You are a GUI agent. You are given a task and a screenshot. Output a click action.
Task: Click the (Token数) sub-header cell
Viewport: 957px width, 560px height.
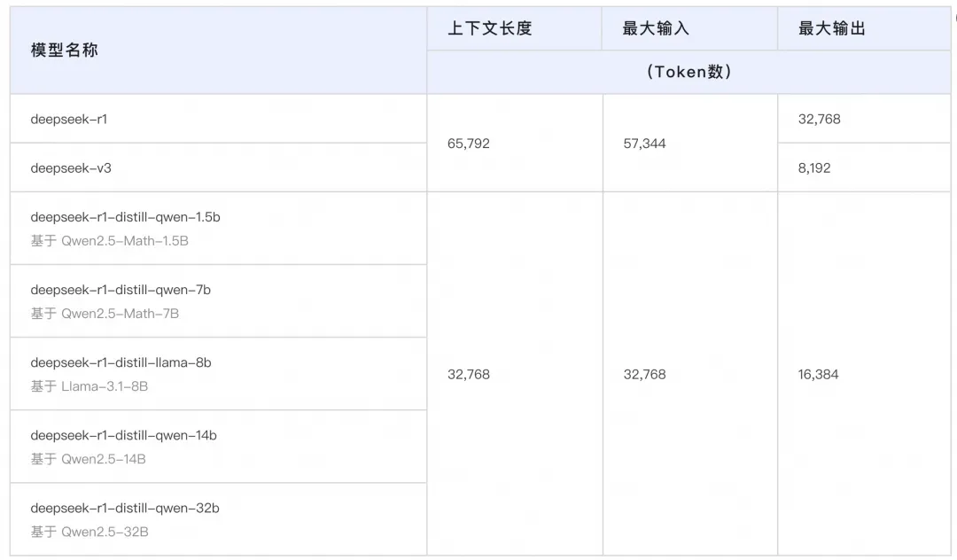tap(689, 72)
